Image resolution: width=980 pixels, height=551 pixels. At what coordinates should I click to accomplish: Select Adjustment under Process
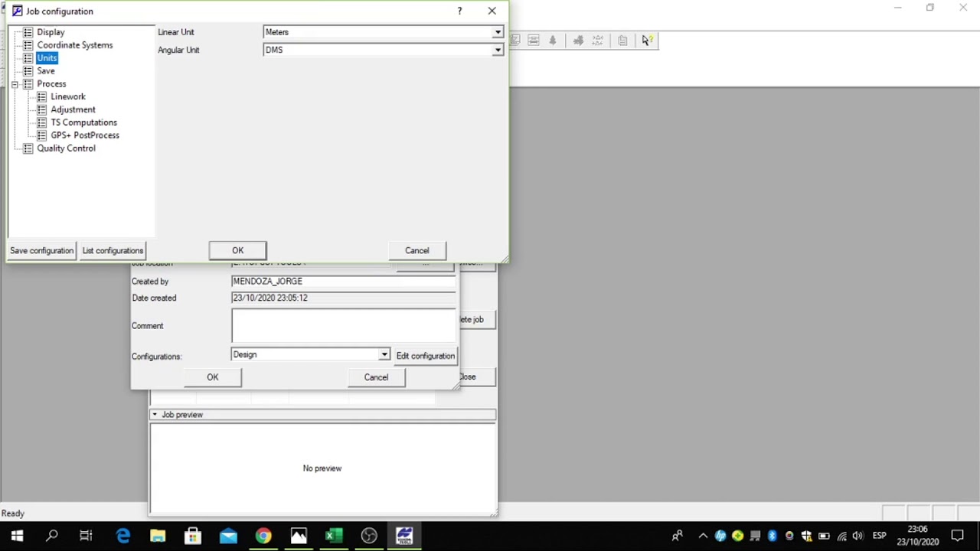tap(73, 109)
